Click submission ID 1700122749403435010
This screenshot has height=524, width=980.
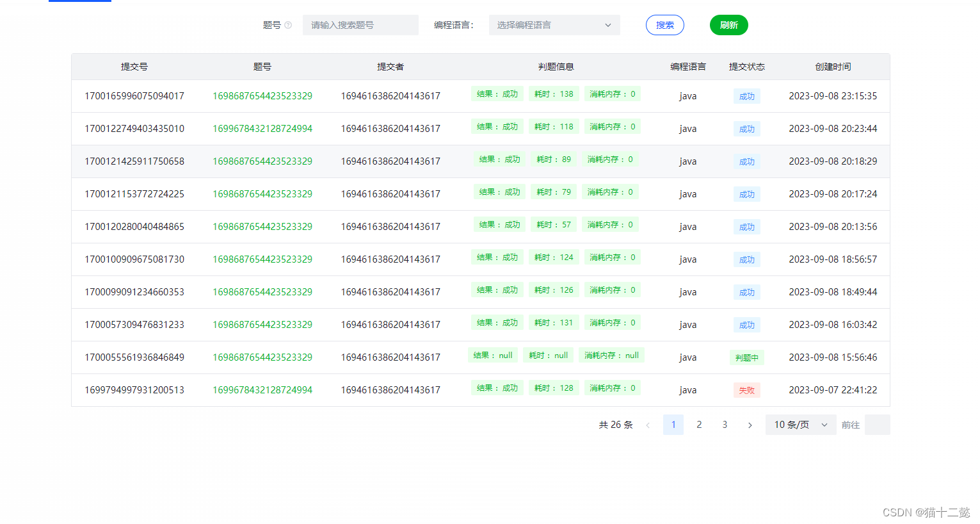[134, 129]
